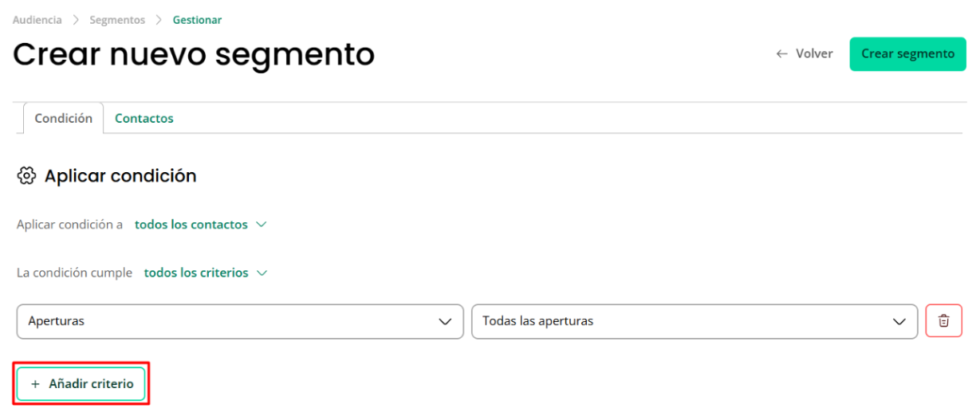Open the Segmentos breadcrumb link

(x=117, y=20)
